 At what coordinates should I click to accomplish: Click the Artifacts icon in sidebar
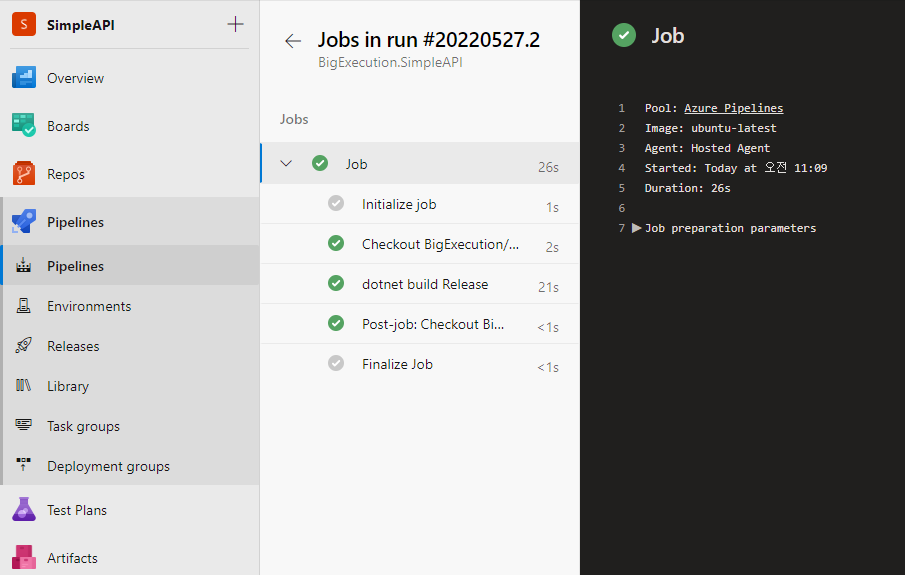[x=24, y=557]
